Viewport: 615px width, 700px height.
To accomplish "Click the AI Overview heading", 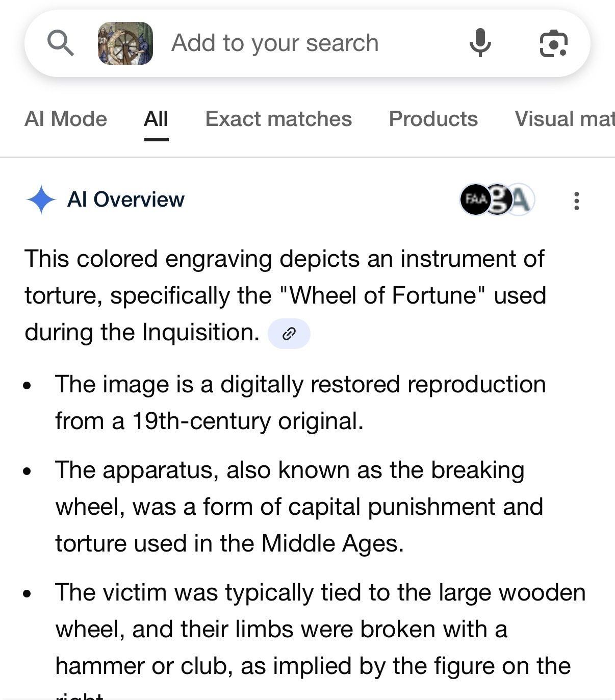I will click(x=126, y=199).
